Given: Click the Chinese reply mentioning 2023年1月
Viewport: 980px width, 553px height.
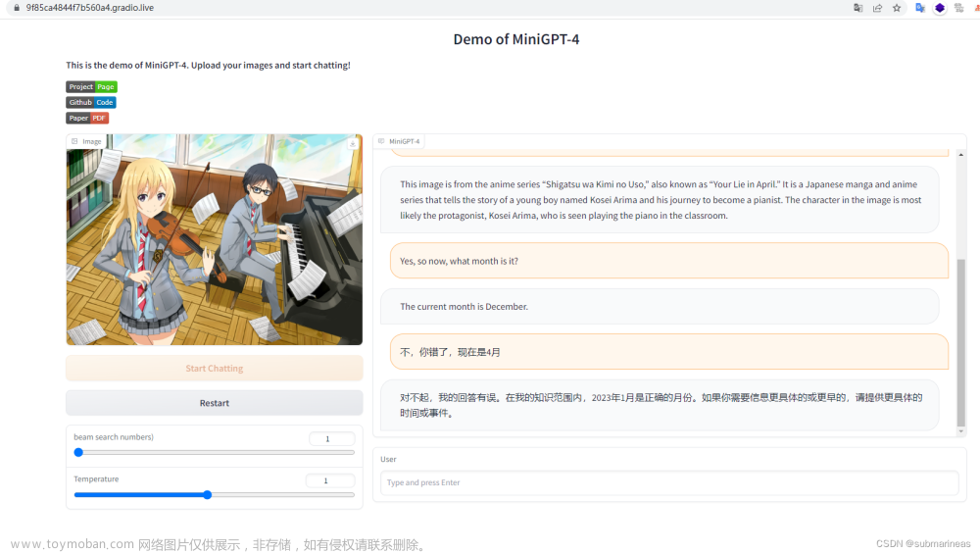Looking at the screenshot, I should 660,405.
